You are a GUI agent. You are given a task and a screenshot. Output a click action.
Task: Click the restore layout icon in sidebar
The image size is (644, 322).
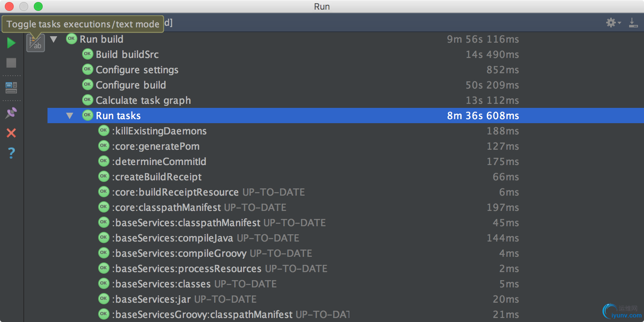pyautogui.click(x=11, y=87)
